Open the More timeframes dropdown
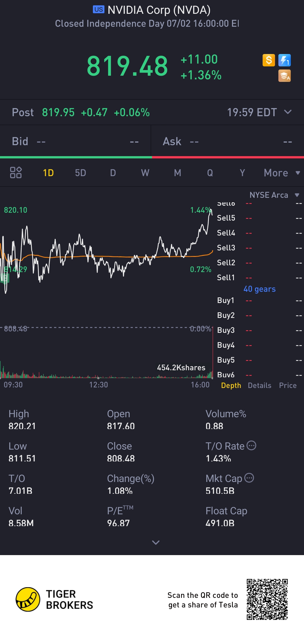Image resolution: width=304 pixels, height=644 pixels. click(282, 173)
